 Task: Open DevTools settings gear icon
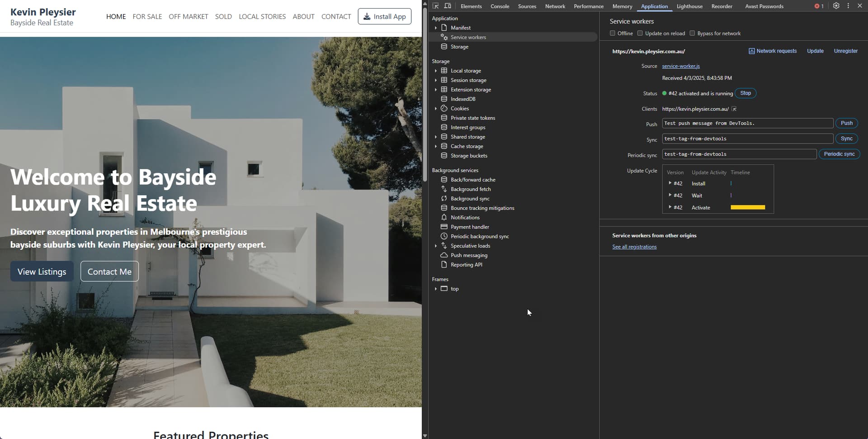click(x=836, y=6)
